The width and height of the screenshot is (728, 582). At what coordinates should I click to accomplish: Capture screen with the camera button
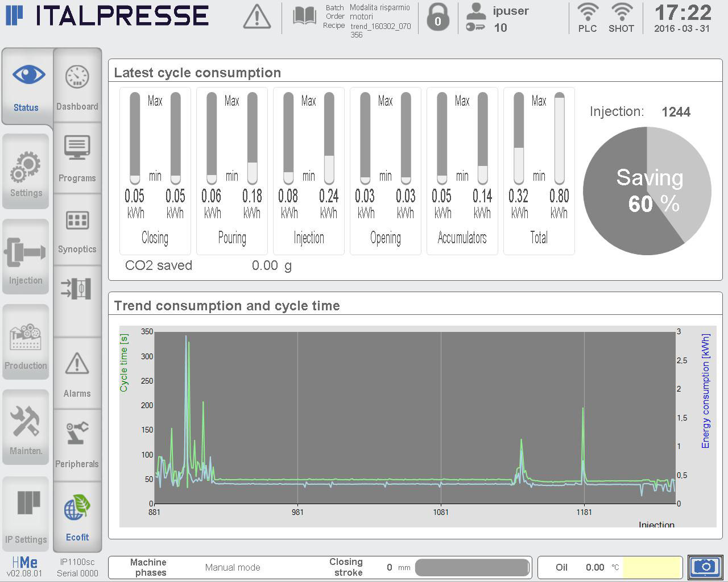[x=705, y=567]
